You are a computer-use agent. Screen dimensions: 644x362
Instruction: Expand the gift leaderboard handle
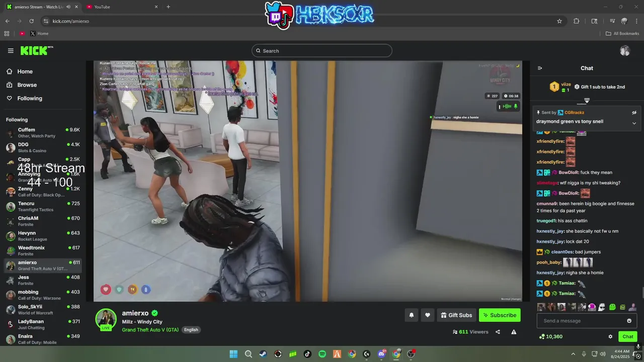click(x=587, y=101)
